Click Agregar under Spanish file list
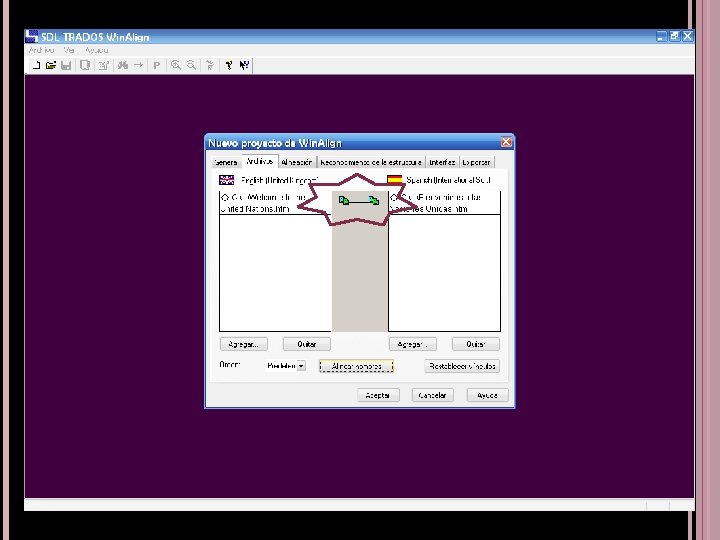The height and width of the screenshot is (540, 720). 412,344
